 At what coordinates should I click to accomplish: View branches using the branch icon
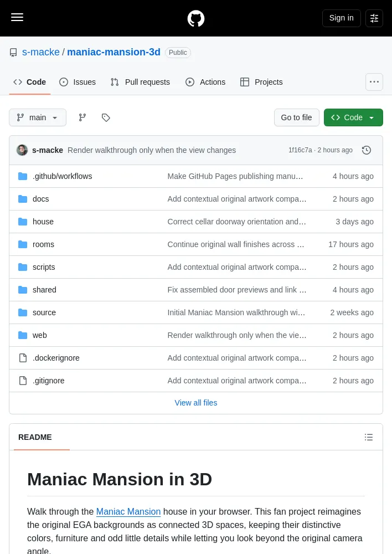pyautogui.click(x=82, y=117)
